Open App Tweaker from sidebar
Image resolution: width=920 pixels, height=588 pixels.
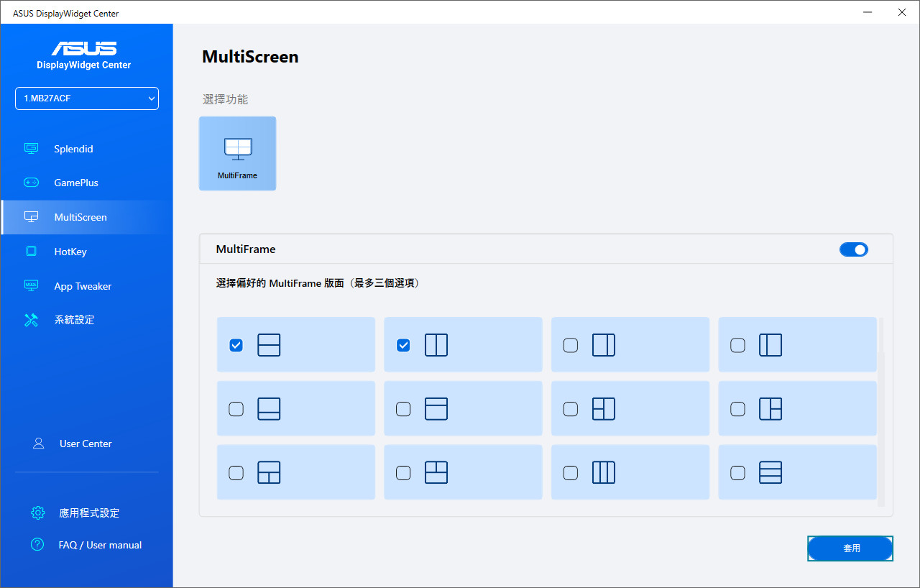coord(87,286)
